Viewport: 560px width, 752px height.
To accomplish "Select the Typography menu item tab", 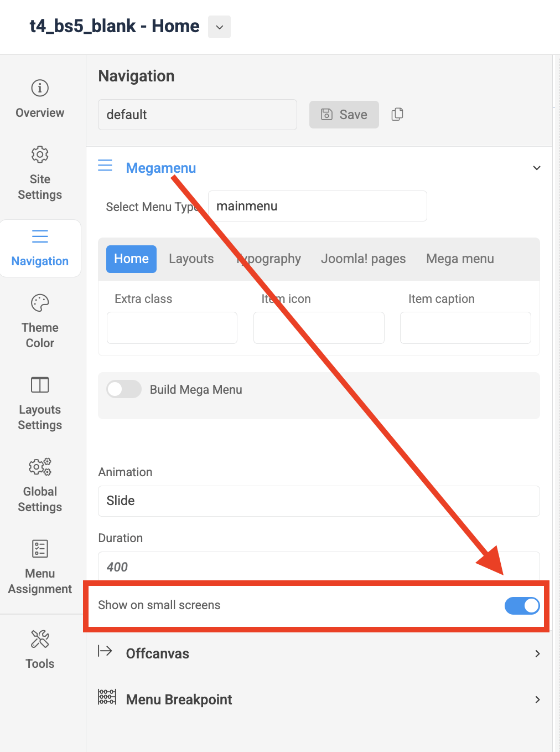I will coord(268,259).
